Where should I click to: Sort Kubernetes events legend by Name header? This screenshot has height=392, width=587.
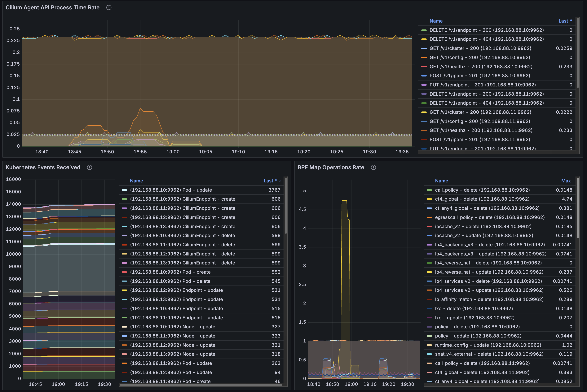point(136,181)
